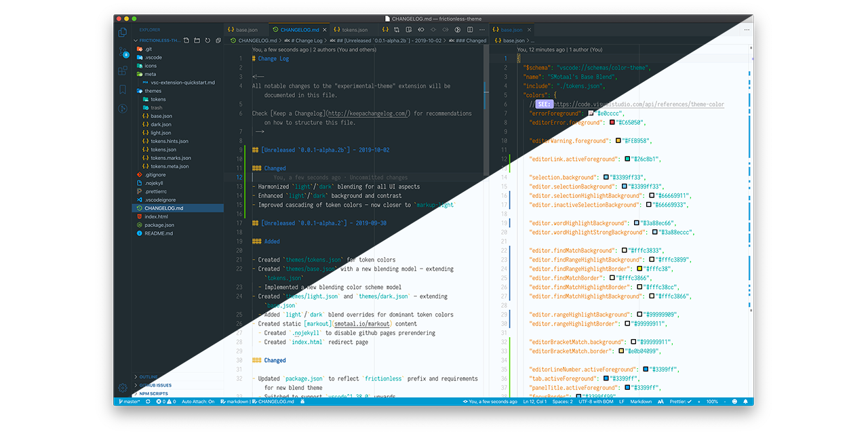Click New Folder icon in explorer header
This screenshot has height=434, width=868.
point(197,41)
